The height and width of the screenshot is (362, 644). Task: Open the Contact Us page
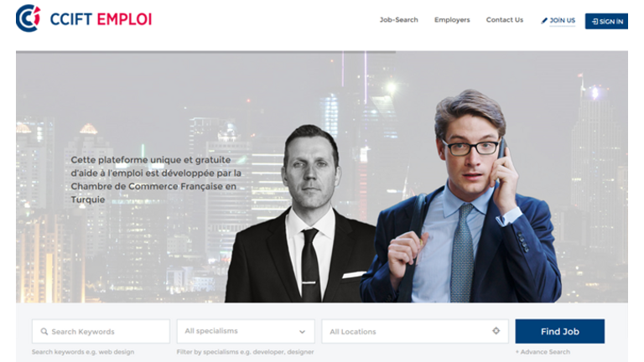(x=504, y=20)
